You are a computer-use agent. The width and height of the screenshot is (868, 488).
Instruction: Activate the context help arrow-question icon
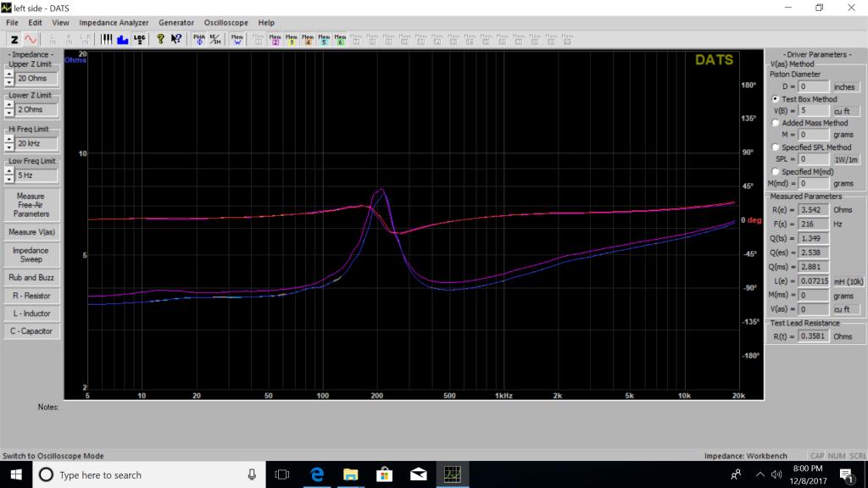tap(176, 39)
